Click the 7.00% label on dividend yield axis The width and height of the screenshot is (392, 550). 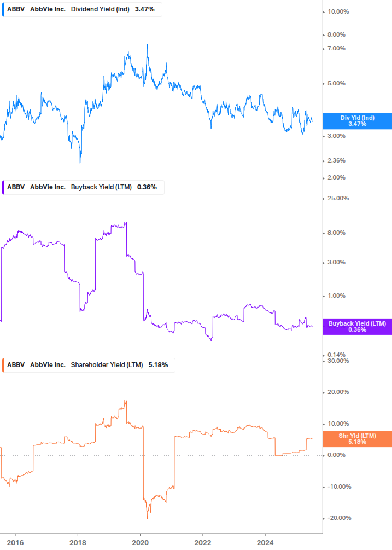pyautogui.click(x=336, y=48)
